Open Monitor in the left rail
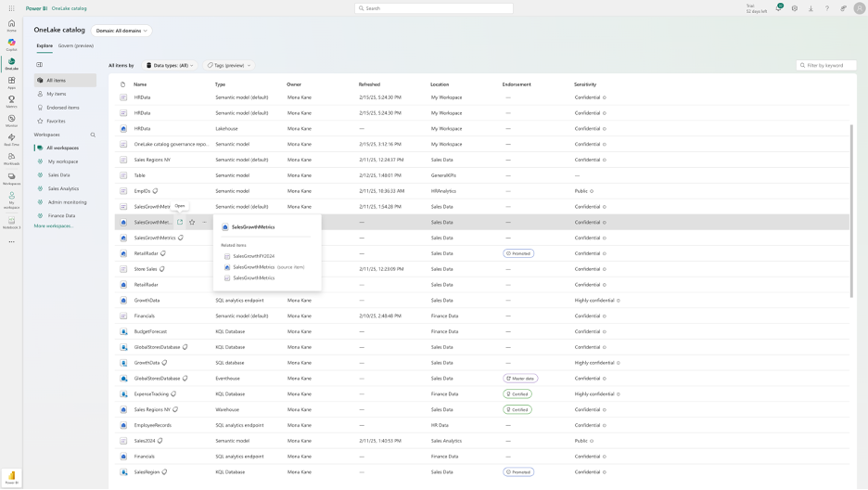The height and width of the screenshot is (490, 868). tap(11, 120)
